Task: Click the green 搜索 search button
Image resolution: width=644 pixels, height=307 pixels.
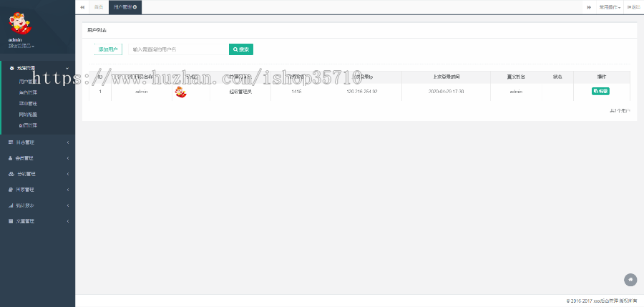Action: (241, 49)
